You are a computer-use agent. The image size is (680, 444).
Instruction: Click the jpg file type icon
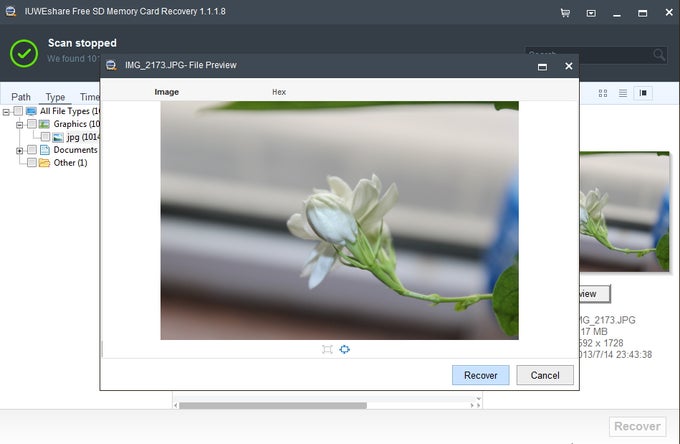pyautogui.click(x=58, y=137)
